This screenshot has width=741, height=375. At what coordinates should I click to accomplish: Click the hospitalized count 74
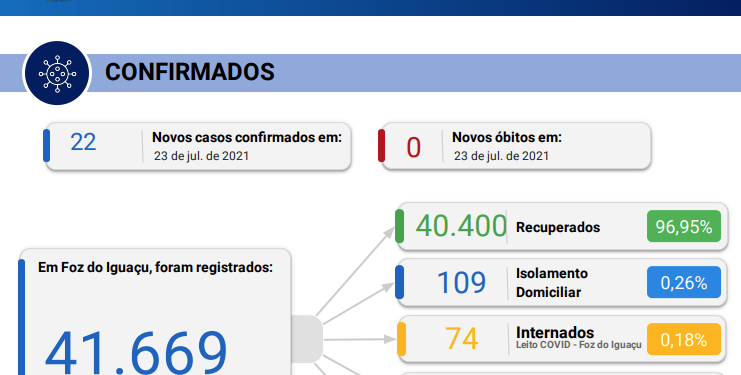point(461,339)
